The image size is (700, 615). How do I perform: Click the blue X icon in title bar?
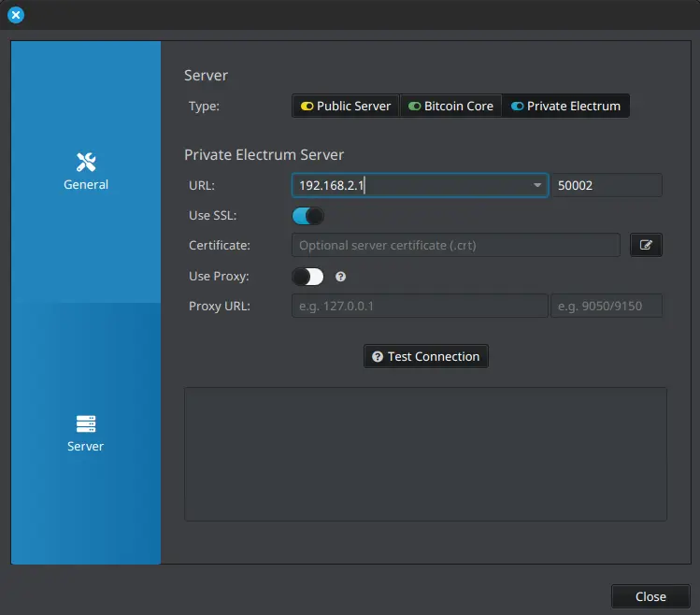16,15
